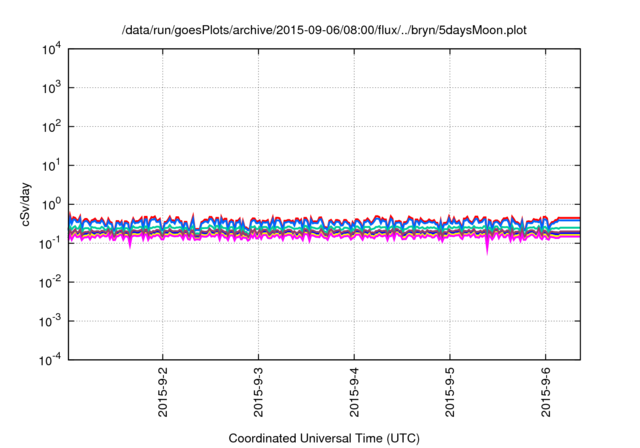Click the 10^0 y-axis tick label
The width and height of the screenshot is (640, 448).
pos(51,204)
